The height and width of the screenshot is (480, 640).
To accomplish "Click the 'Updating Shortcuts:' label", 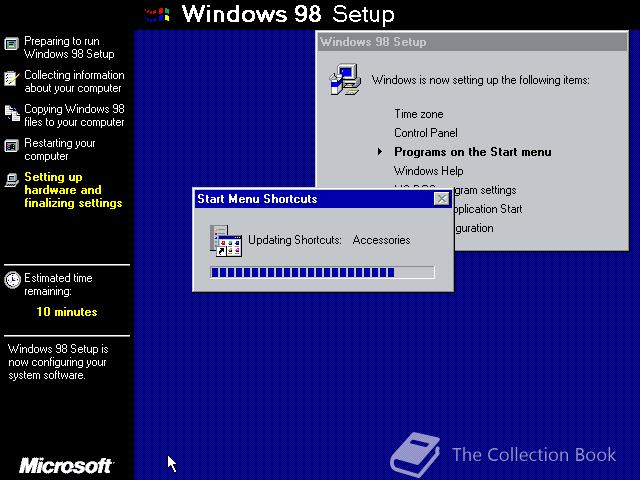I will click(x=295, y=240).
